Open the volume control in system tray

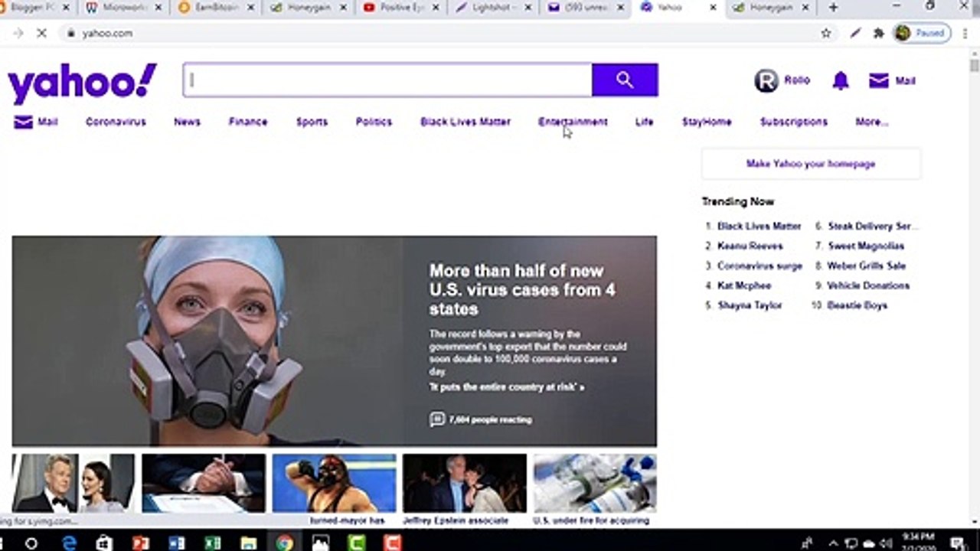coord(887,543)
